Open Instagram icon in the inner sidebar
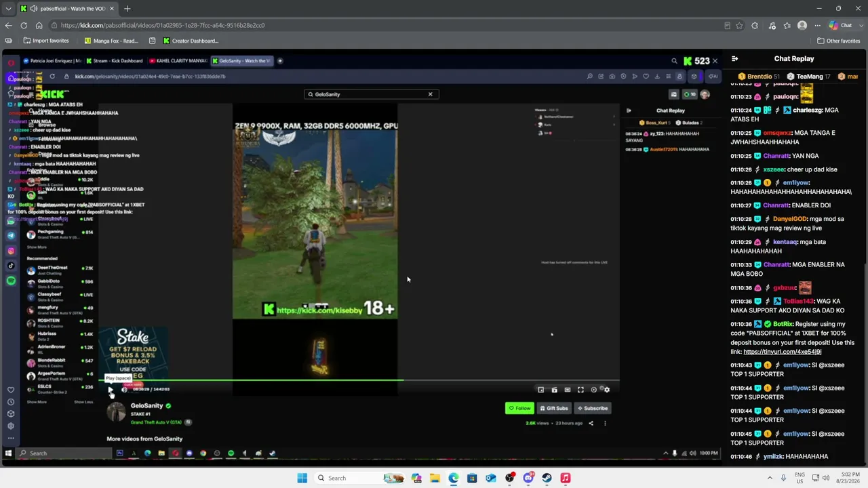 pos(11,251)
